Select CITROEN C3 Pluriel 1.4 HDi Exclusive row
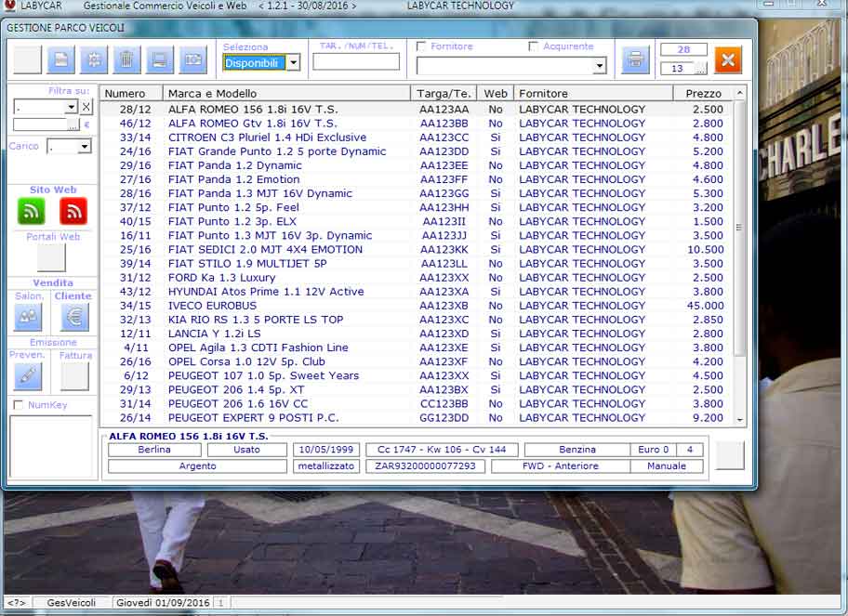 [417, 138]
